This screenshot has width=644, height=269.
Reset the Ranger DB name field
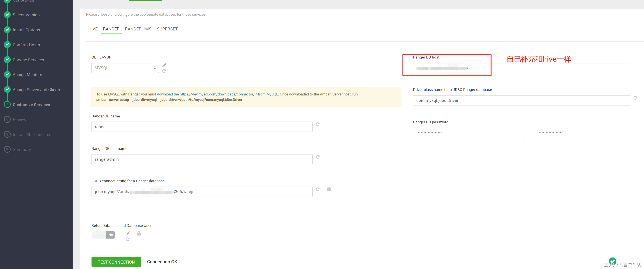pos(318,124)
